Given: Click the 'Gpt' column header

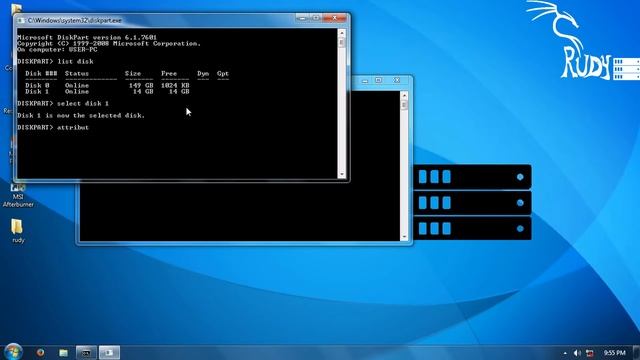Looking at the screenshot, I should (223, 73).
